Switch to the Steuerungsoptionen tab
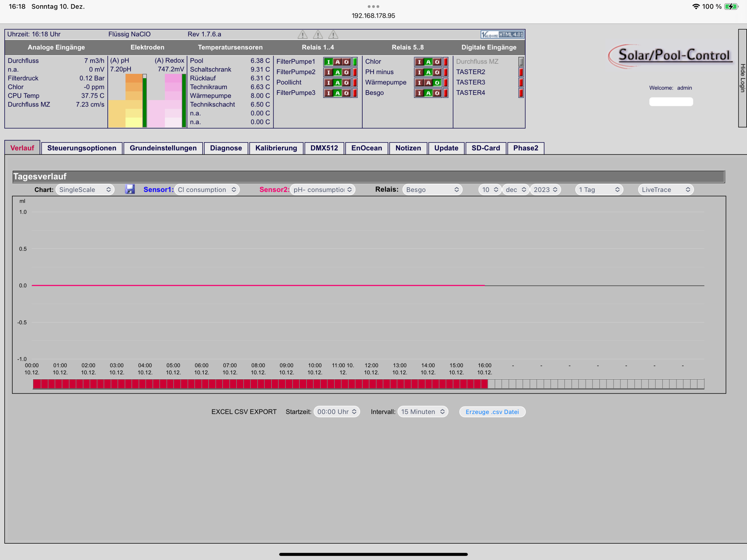 (x=82, y=148)
